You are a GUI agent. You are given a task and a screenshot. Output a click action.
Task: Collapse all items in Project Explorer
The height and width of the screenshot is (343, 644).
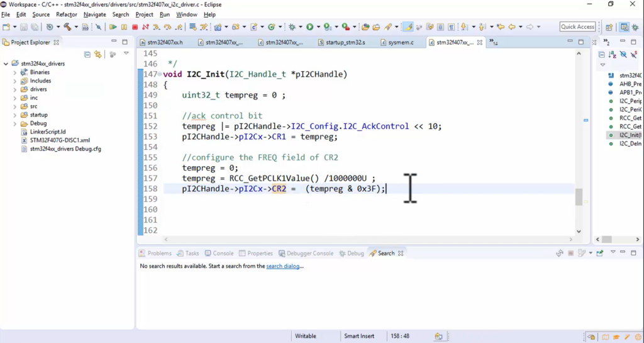(x=87, y=54)
